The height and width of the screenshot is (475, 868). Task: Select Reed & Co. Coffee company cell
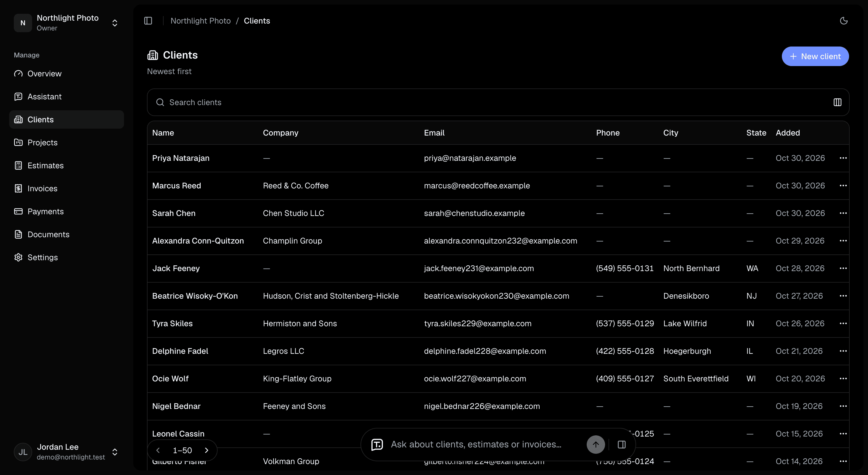pos(296,186)
